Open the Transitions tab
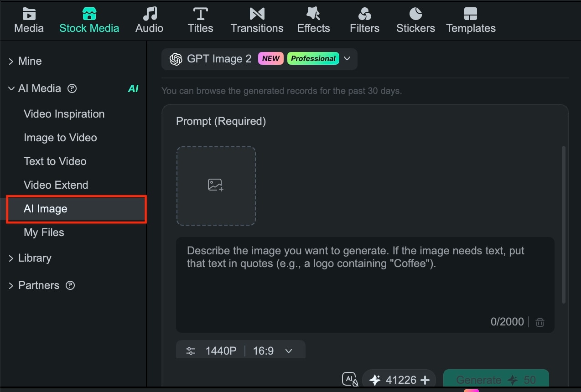The height and width of the screenshot is (392, 581). click(x=257, y=21)
